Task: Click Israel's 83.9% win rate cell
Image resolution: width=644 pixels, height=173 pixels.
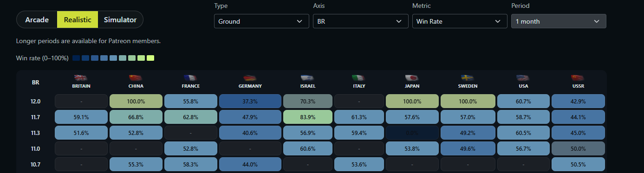Action: coord(307,117)
